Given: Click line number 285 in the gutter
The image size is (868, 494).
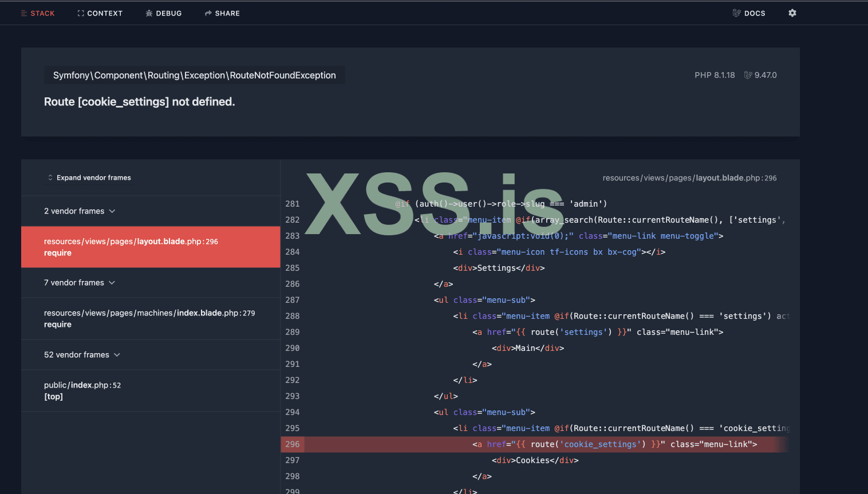Looking at the screenshot, I should [x=293, y=268].
